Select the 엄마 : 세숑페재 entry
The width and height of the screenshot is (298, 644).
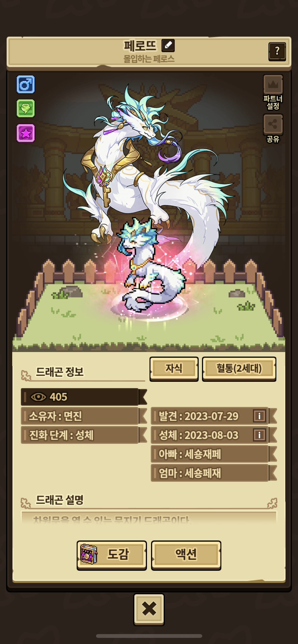(x=214, y=473)
